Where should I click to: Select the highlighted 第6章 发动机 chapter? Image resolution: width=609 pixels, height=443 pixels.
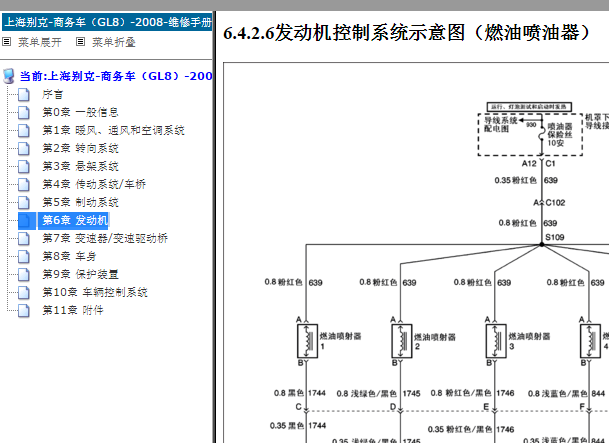(x=74, y=221)
